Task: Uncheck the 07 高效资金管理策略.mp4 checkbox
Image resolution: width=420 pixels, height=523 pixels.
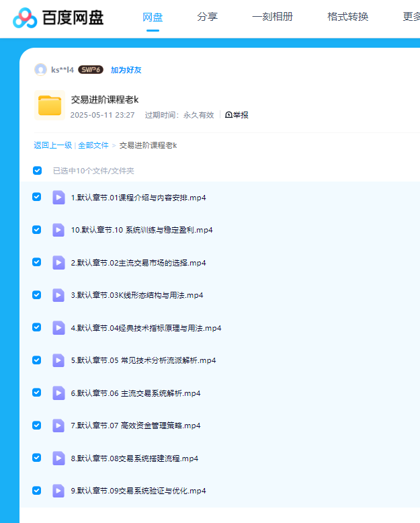Action: pos(37,425)
